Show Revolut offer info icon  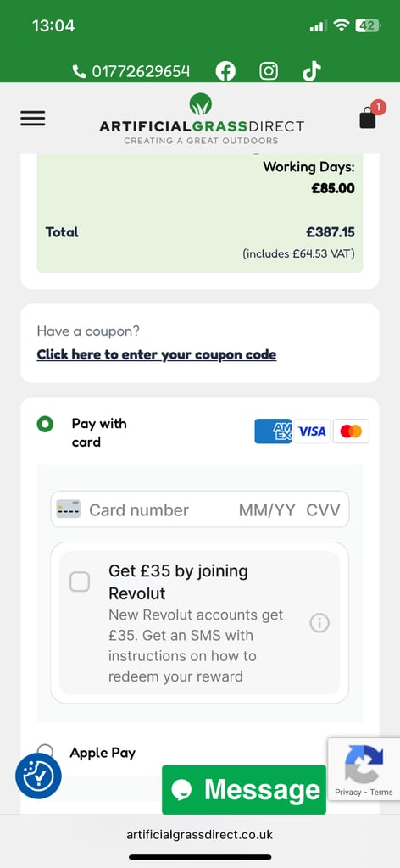point(319,623)
